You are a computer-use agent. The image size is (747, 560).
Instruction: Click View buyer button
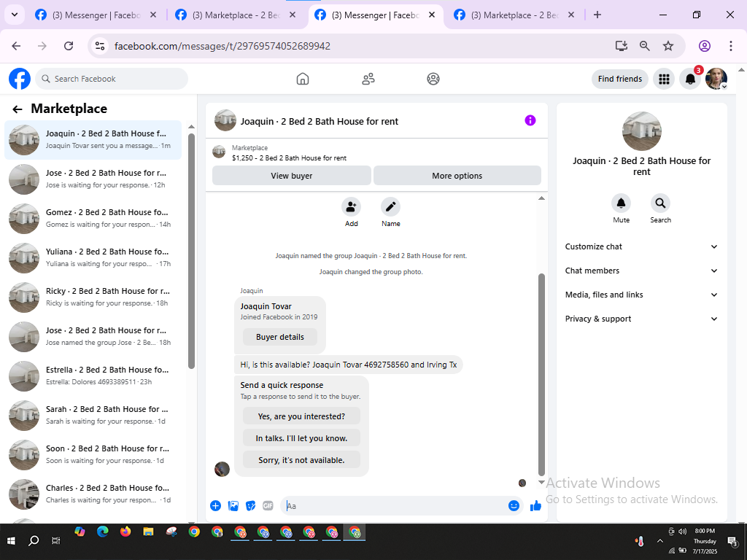tap(292, 176)
